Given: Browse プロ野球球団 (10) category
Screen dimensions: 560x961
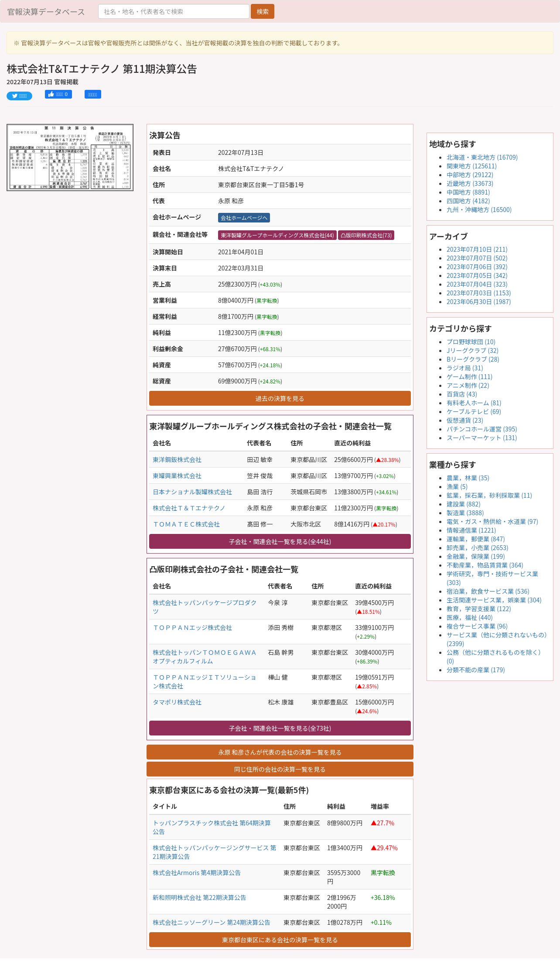Looking at the screenshot, I should click(471, 342).
